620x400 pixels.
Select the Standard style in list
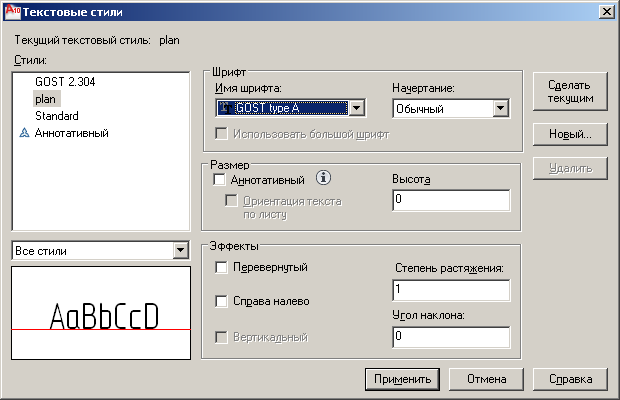tap(57, 116)
